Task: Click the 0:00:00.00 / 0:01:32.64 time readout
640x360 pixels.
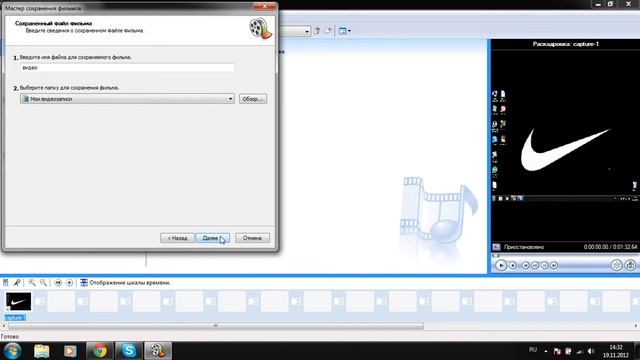Action: (x=610, y=247)
